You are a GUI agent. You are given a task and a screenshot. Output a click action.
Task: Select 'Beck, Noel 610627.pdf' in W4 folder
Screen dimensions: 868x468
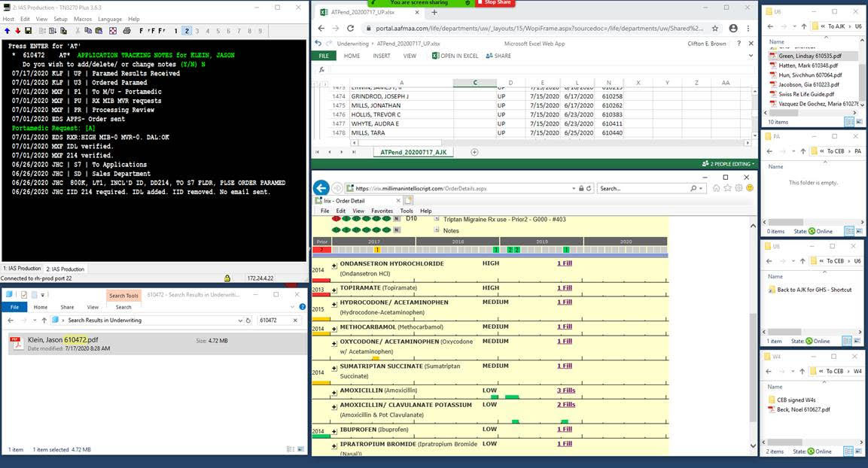coord(803,410)
